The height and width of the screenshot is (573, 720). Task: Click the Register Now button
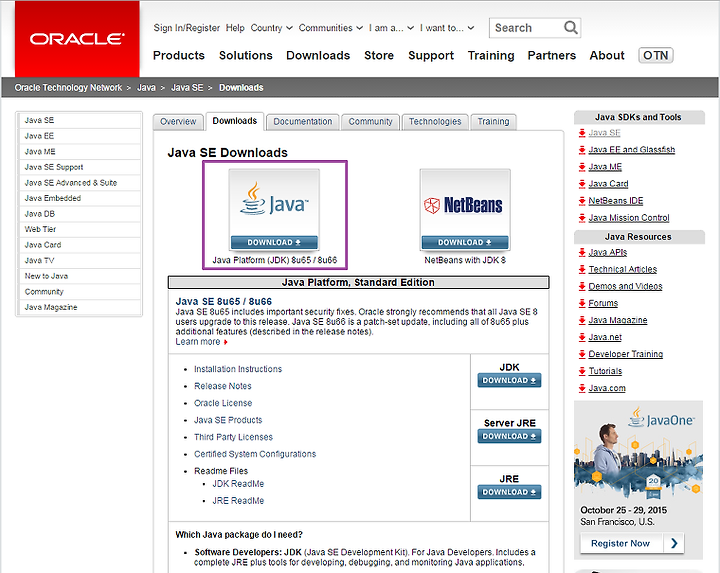632,543
